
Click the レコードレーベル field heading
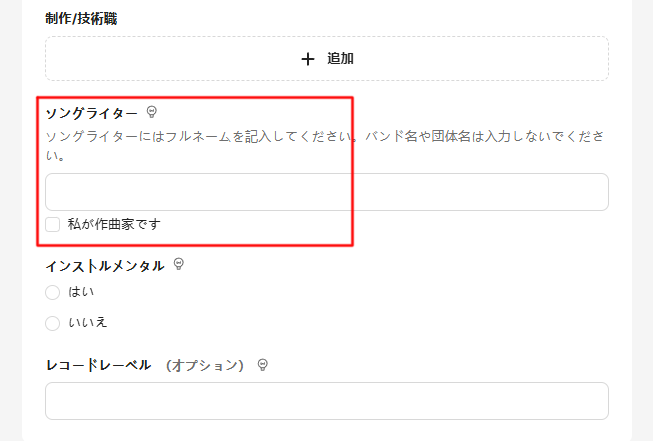click(98, 366)
